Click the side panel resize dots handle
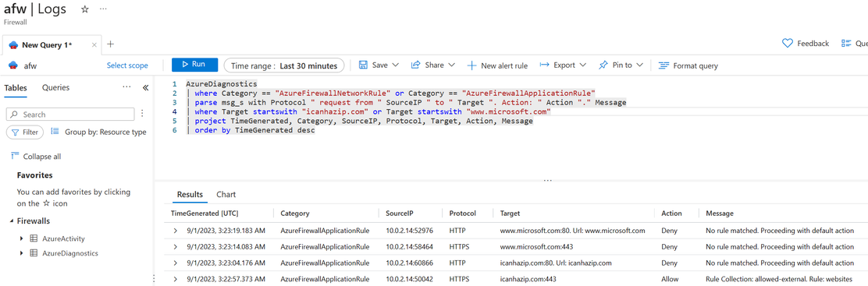 point(153,278)
